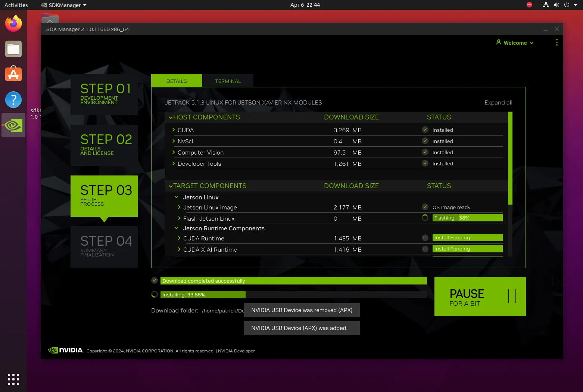583x392 pixels.
Task: Click the CUDA installed status checkmark
Action: tap(425, 130)
